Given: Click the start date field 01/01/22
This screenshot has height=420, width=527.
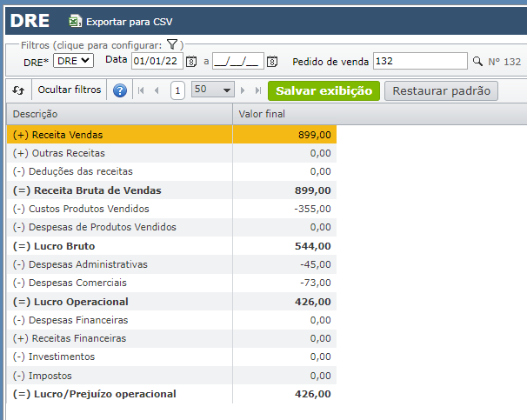Looking at the screenshot, I should (x=157, y=61).
